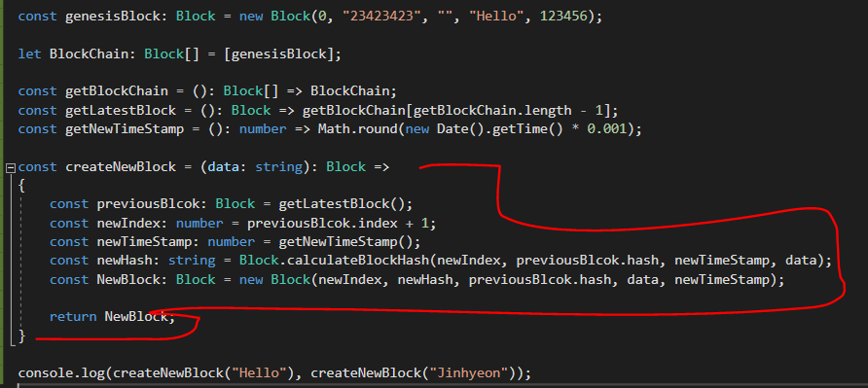Click newHash in its const declaration

(x=125, y=261)
